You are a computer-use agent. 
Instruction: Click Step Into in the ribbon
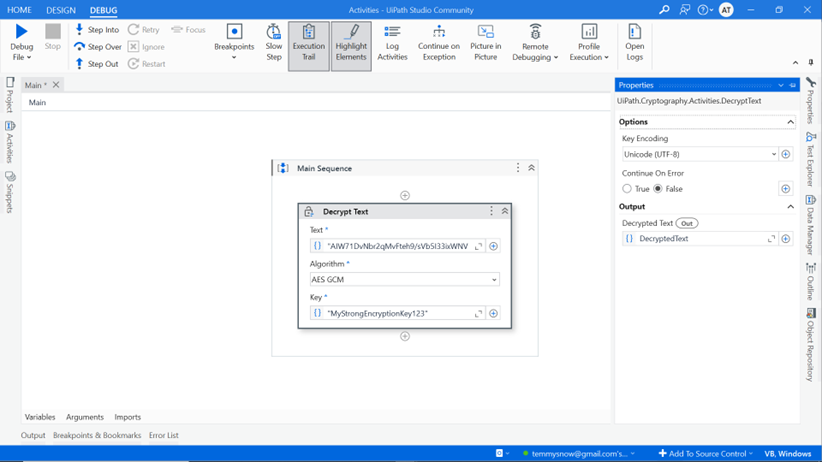pyautogui.click(x=96, y=30)
